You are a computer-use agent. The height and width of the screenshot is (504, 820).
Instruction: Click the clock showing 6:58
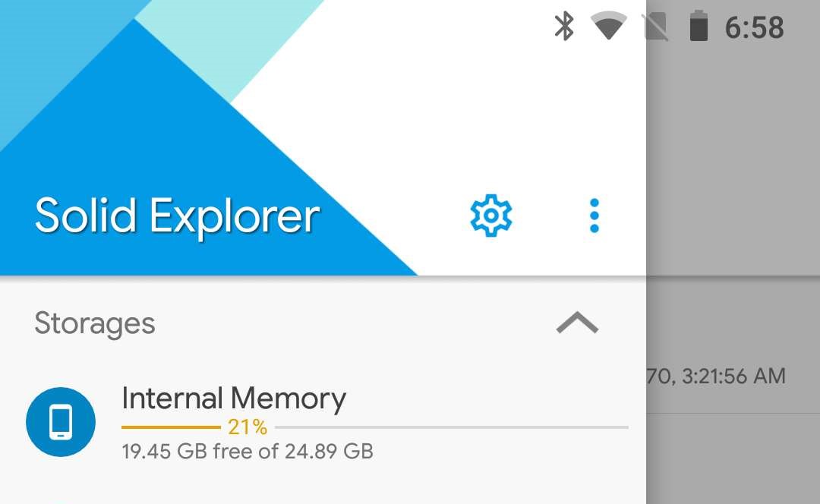(756, 27)
